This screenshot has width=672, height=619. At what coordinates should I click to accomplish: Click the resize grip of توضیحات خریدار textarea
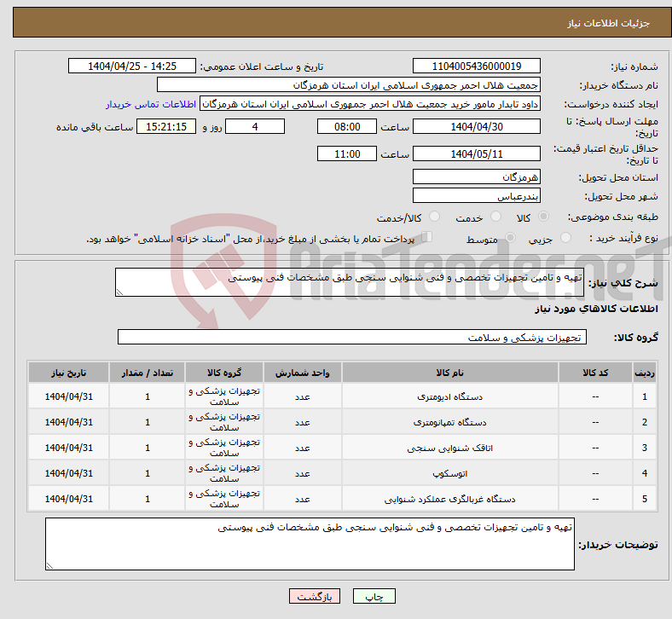pyautogui.click(x=49, y=566)
